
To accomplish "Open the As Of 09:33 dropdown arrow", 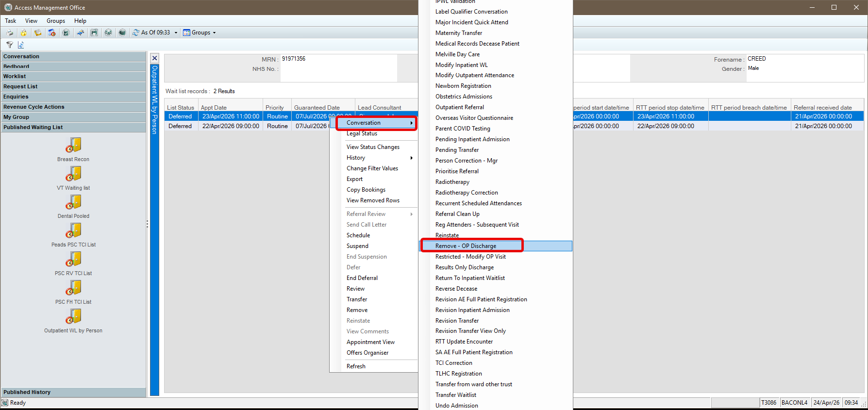I will [x=176, y=33].
